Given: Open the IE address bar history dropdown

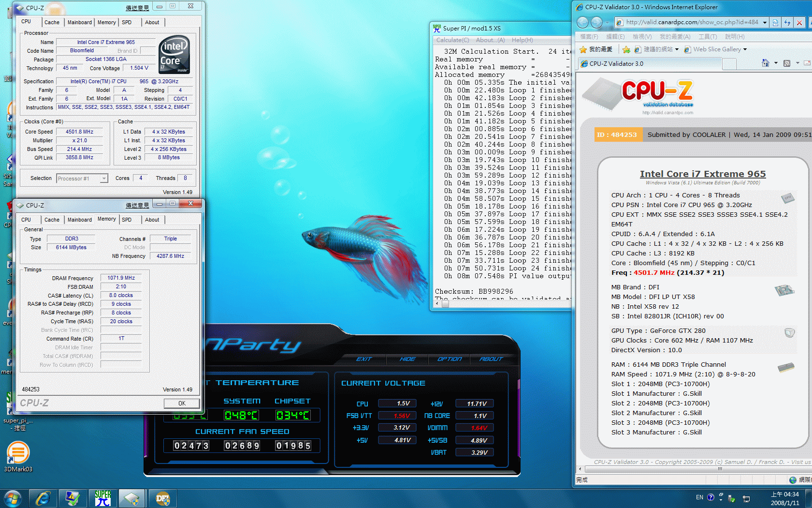Looking at the screenshot, I should (x=765, y=22).
